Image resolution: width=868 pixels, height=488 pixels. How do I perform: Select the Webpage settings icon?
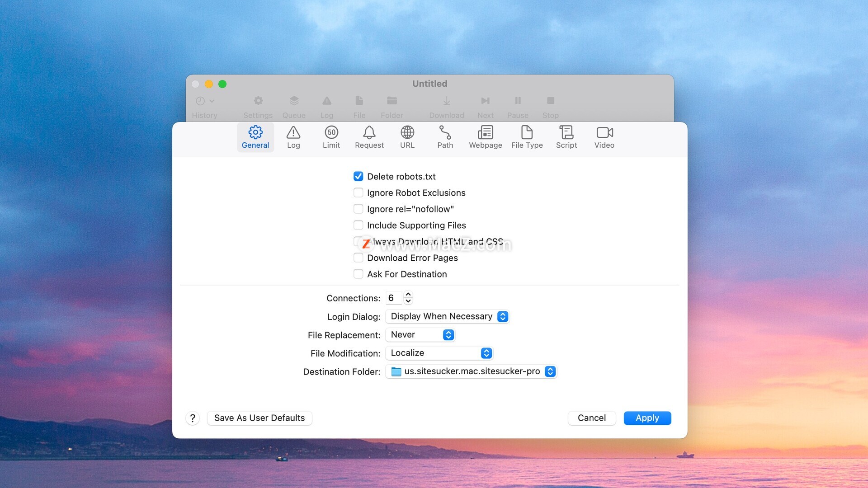486,137
